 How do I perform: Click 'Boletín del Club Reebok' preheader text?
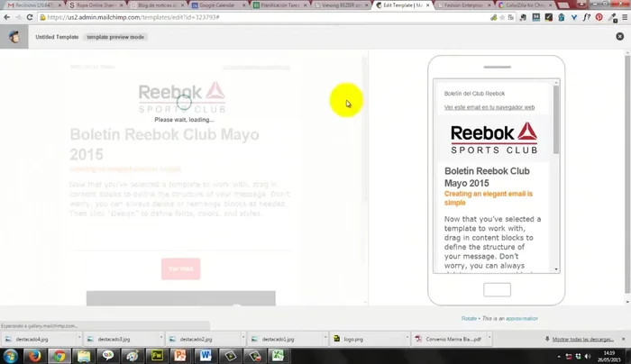[474, 94]
